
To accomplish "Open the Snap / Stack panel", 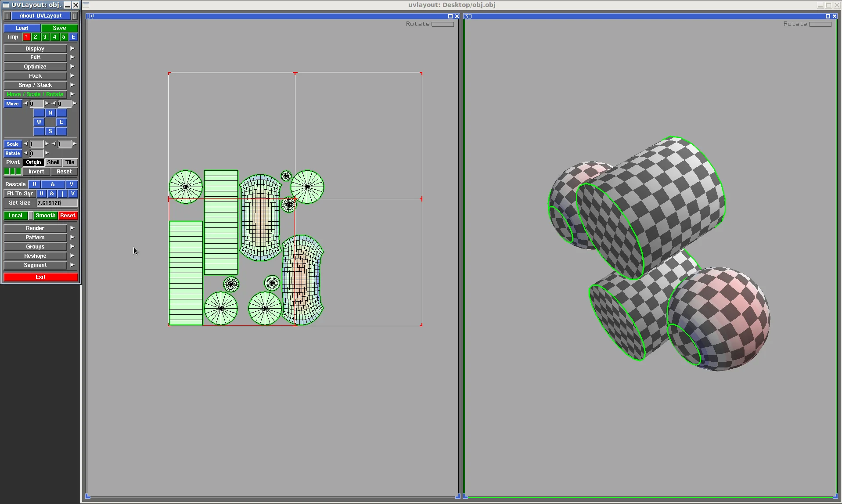I will pos(35,85).
